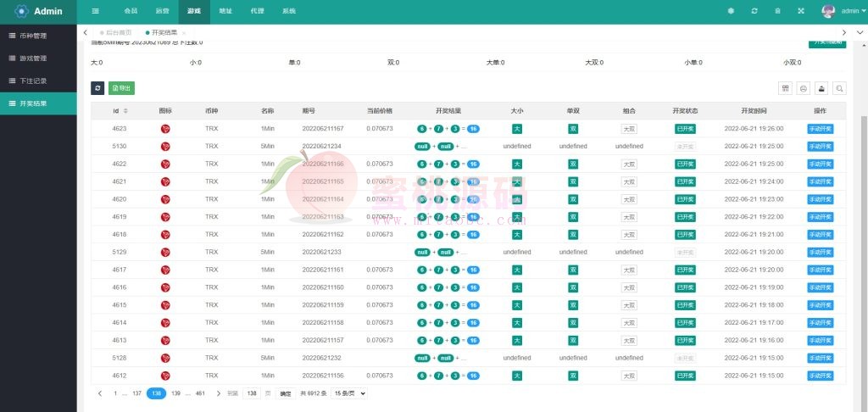Image resolution: width=868 pixels, height=412 pixels.
Task: Open the 会员 top navigation menu
Action: click(x=131, y=11)
